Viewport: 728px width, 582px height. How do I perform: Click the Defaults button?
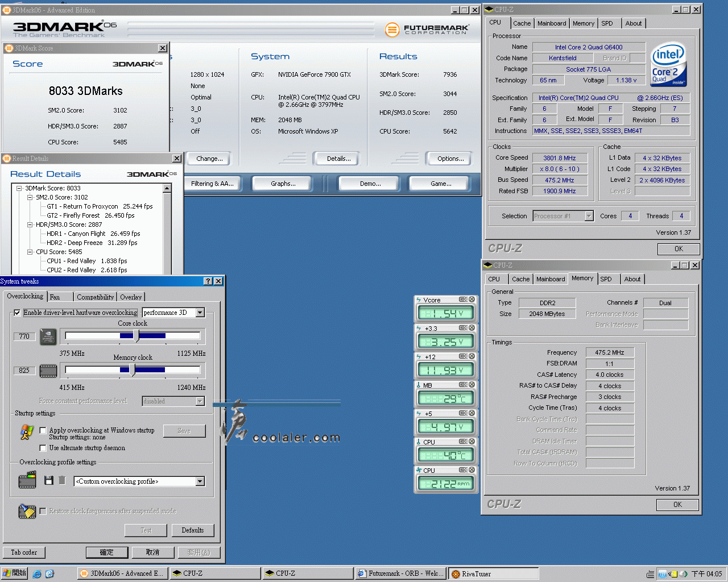(192, 530)
